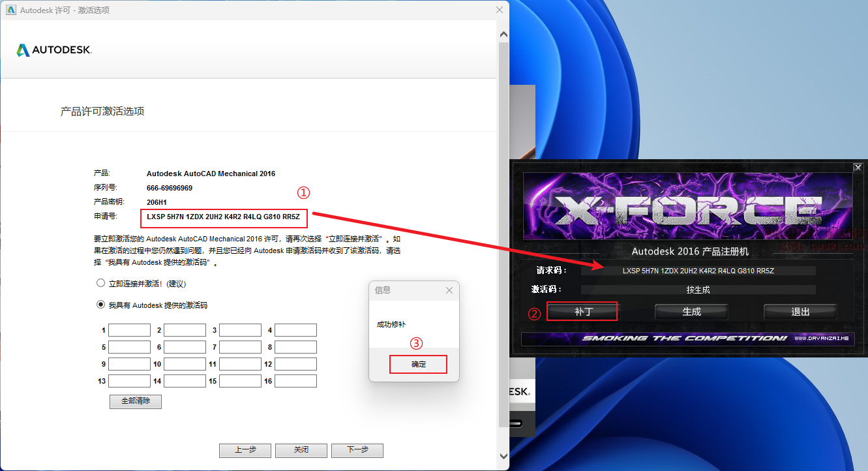
Task: Click the scrollbar down arrow in Autodesk window
Action: (503, 456)
